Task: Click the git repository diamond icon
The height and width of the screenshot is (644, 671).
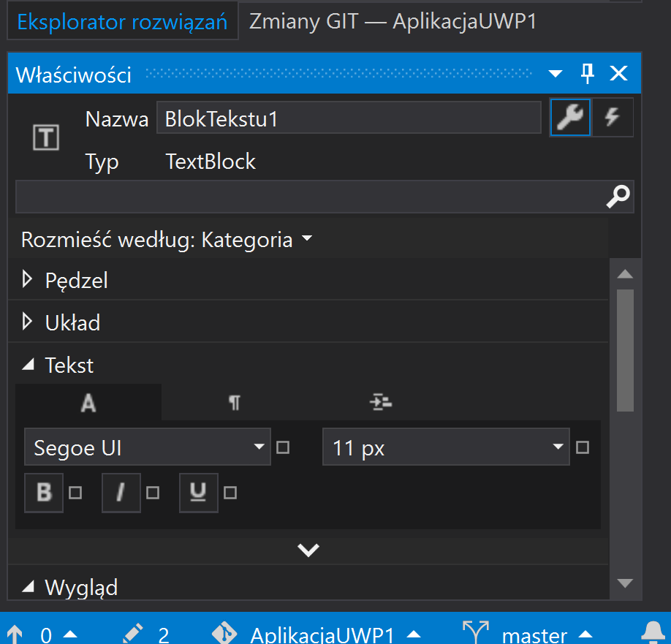Action: tap(224, 633)
